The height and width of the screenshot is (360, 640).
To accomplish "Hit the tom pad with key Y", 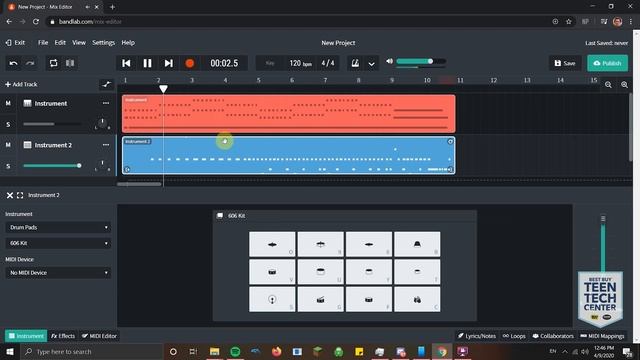I will click(x=369, y=272).
